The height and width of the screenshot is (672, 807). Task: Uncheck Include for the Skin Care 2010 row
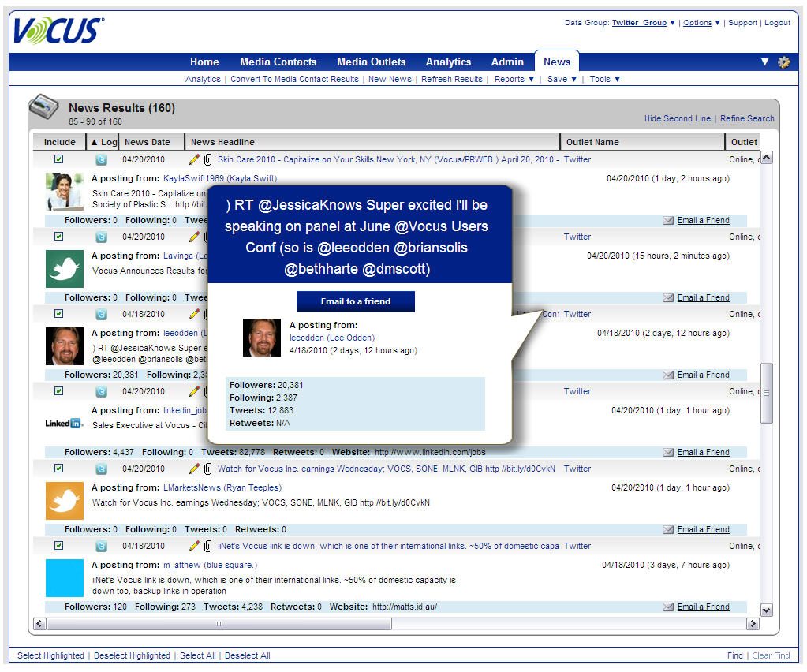[x=58, y=159]
